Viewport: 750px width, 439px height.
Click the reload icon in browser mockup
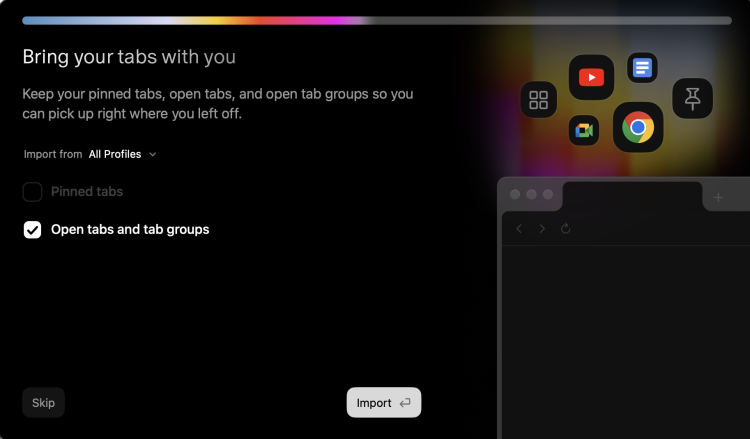(566, 229)
